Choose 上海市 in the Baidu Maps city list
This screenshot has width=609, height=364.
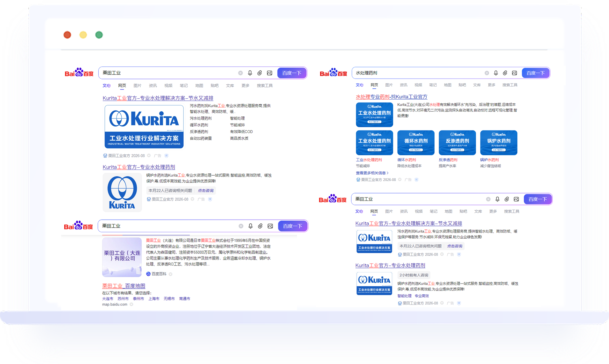tap(154, 299)
